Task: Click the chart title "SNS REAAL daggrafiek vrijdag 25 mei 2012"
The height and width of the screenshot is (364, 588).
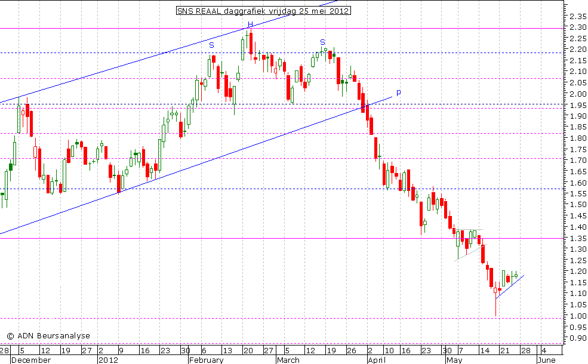Action: tap(263, 11)
